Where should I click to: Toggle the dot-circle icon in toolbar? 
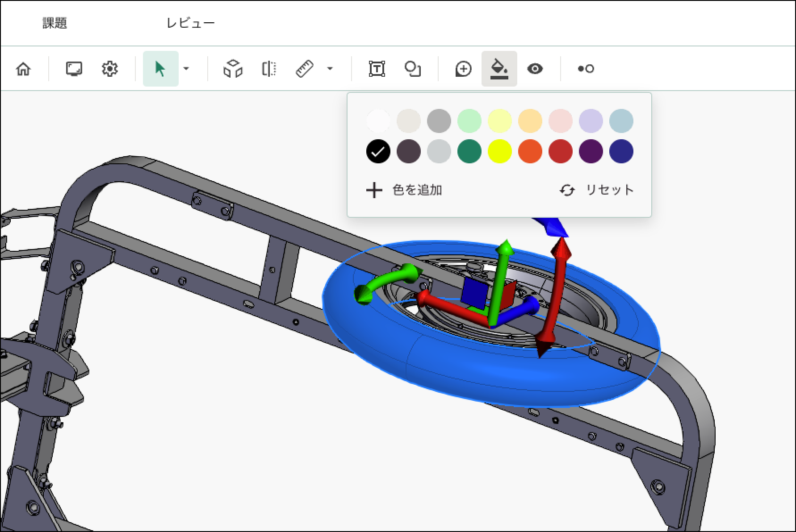tap(586, 69)
